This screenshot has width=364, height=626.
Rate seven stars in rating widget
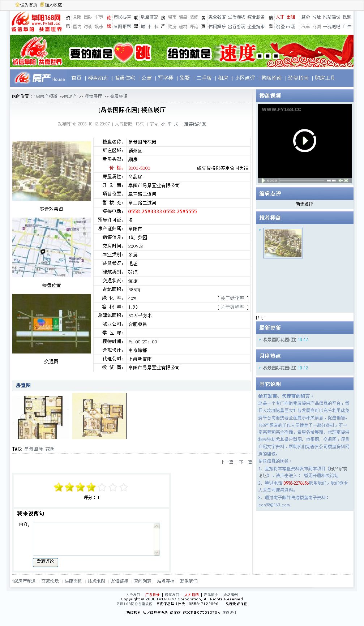point(124,487)
